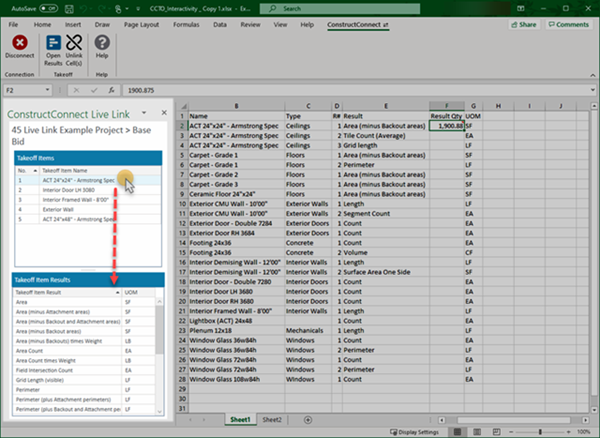Confirm formula entry with checkmark icon

[x=94, y=90]
